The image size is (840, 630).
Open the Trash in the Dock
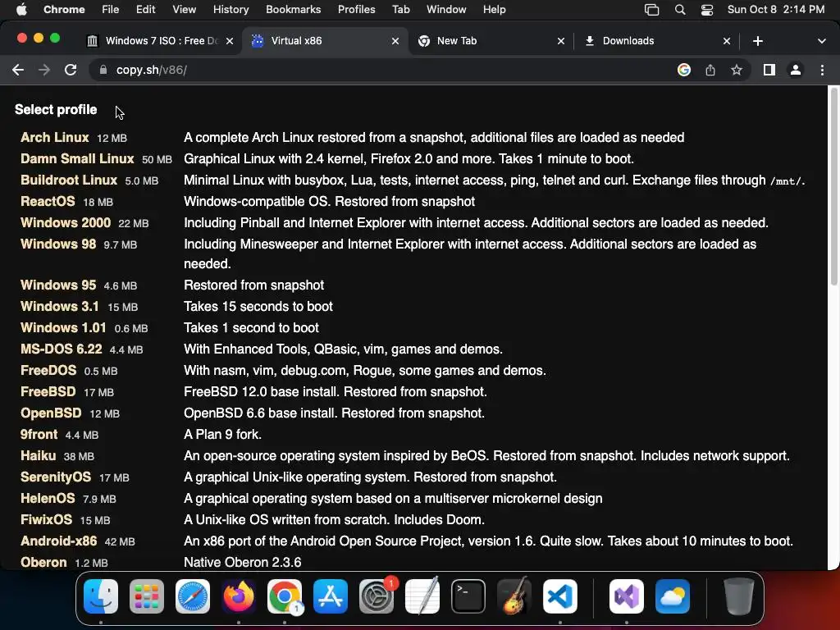(739, 596)
